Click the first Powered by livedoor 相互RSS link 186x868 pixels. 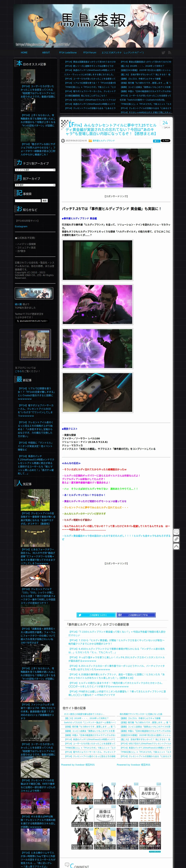78,765
